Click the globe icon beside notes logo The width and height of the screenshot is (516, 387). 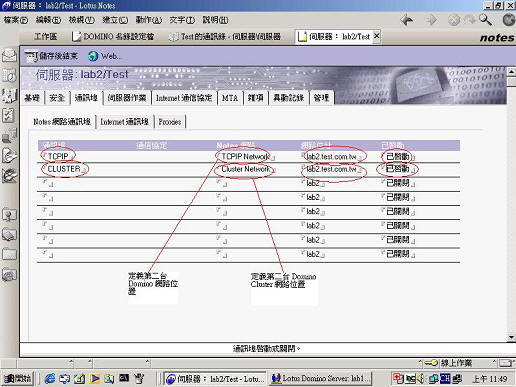click(x=509, y=20)
